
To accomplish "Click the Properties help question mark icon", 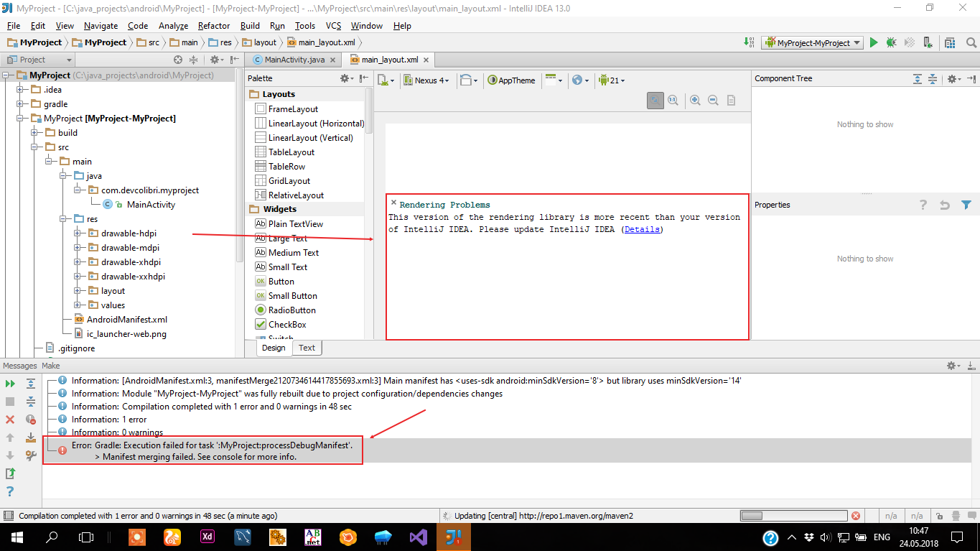I will (x=923, y=205).
